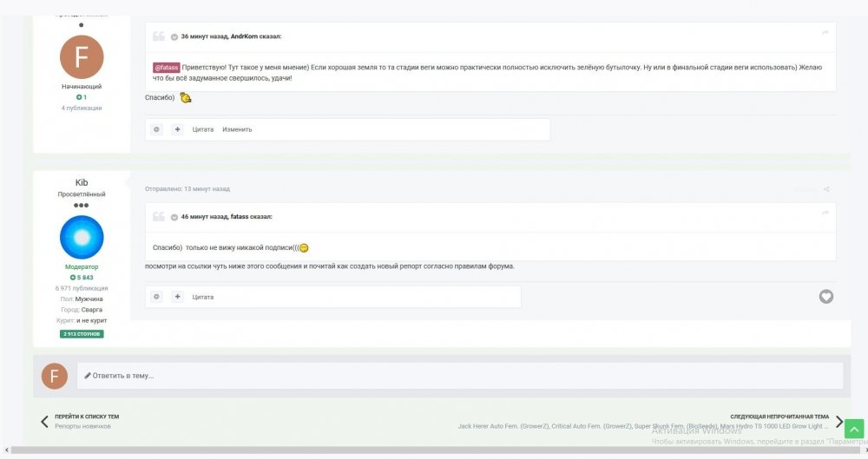Click the left chevron to topic list
The image size is (868, 459).
click(x=44, y=422)
